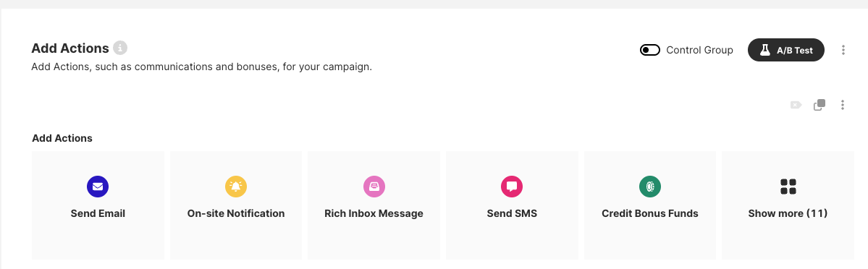The image size is (868, 269).
Task: Expand Show more (11) actions
Action: click(x=788, y=205)
